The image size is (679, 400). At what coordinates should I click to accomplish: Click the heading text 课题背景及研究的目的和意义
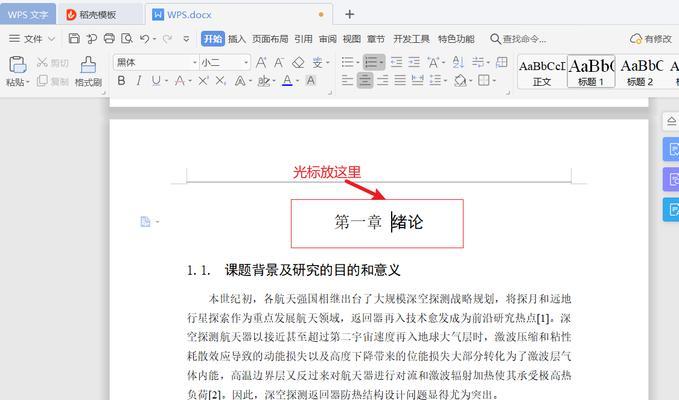(313, 270)
